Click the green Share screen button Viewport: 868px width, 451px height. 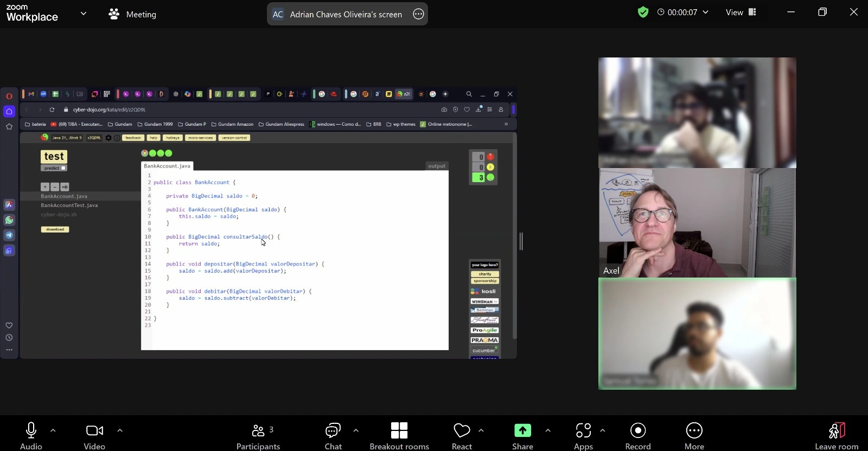click(522, 431)
